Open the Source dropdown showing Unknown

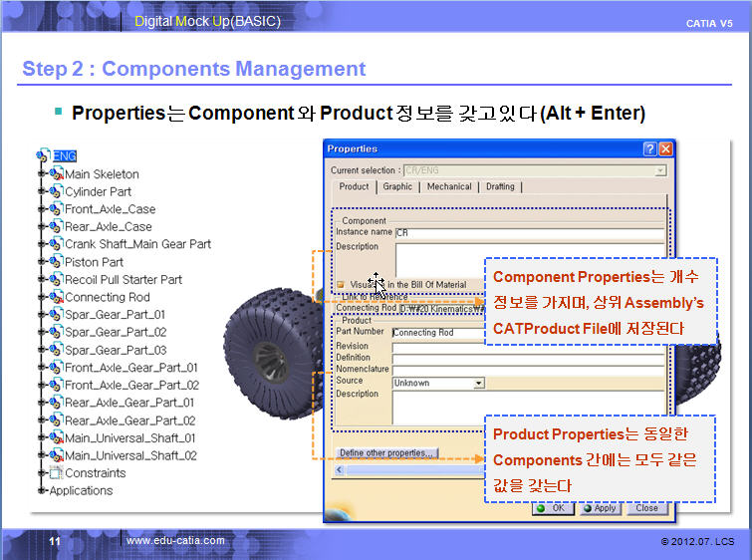click(478, 382)
